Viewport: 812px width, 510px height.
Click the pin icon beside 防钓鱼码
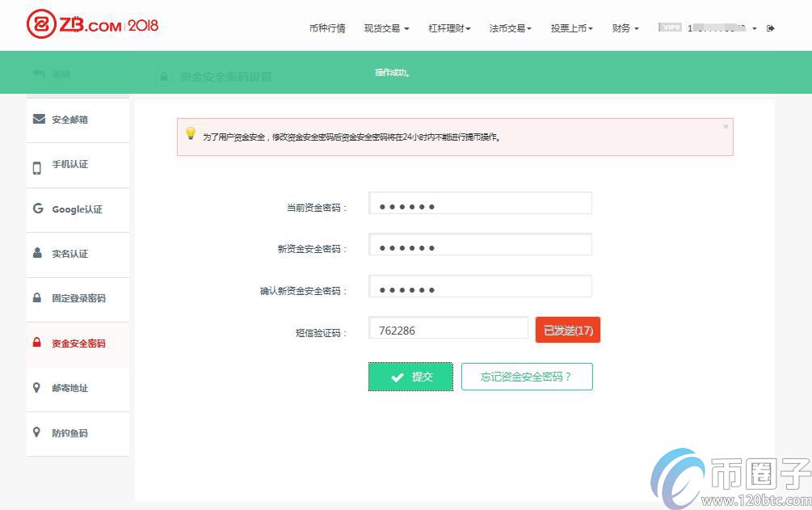tap(36, 432)
